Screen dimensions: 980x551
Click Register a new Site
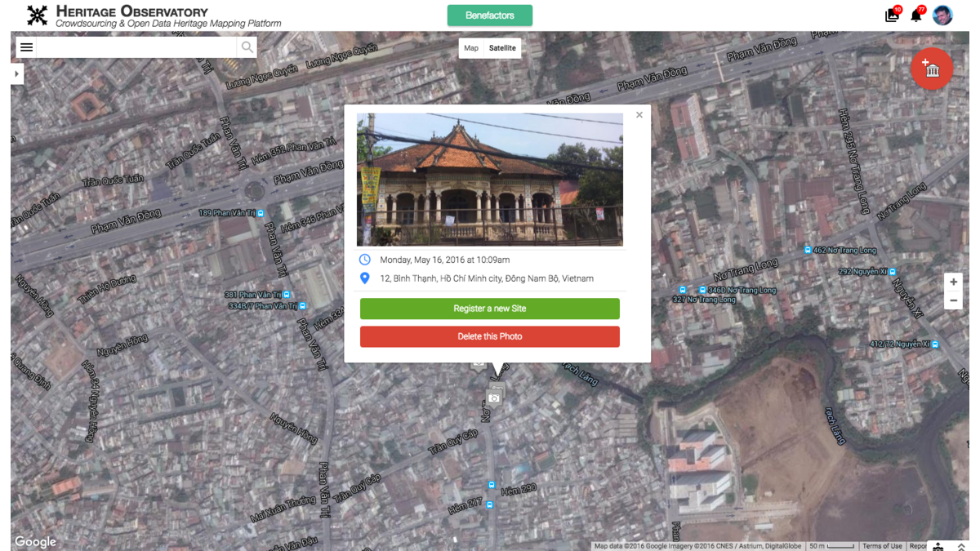tap(490, 309)
